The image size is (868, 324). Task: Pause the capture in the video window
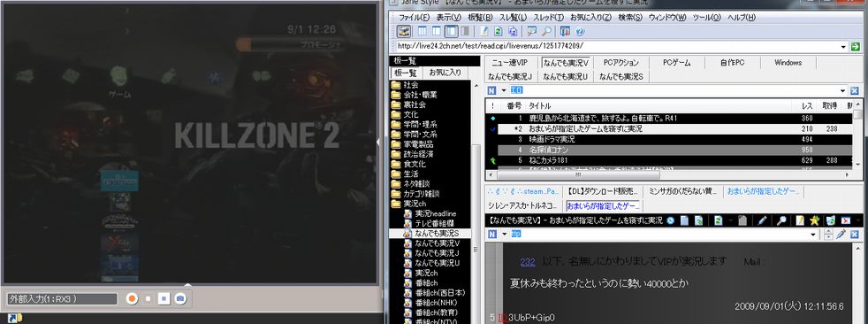click(x=164, y=298)
